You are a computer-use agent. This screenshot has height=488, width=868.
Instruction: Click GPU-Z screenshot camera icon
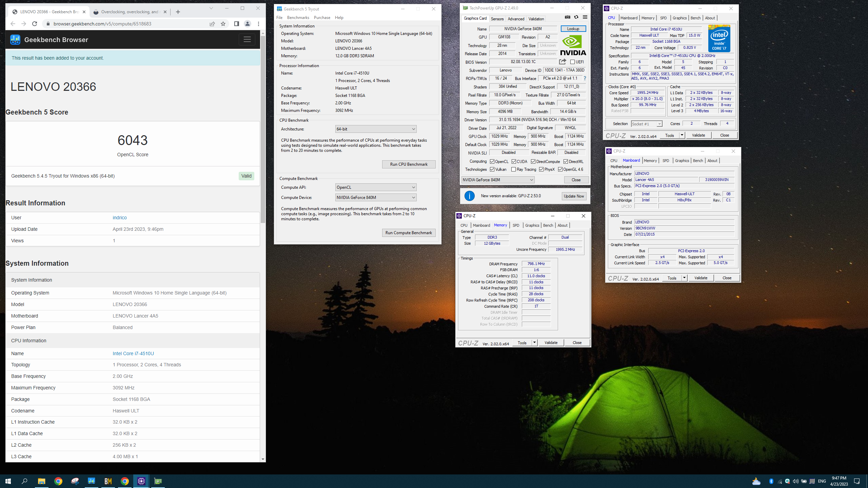click(568, 17)
